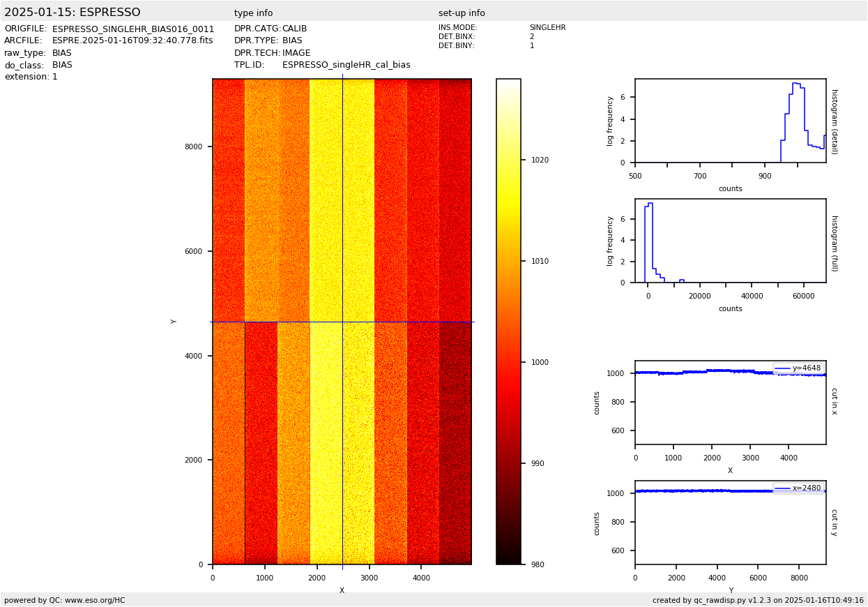Click the DET.BINX label

point(457,37)
